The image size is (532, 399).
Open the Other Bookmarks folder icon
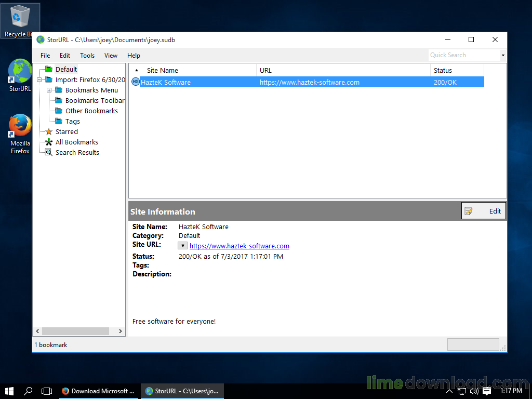pyautogui.click(x=59, y=111)
